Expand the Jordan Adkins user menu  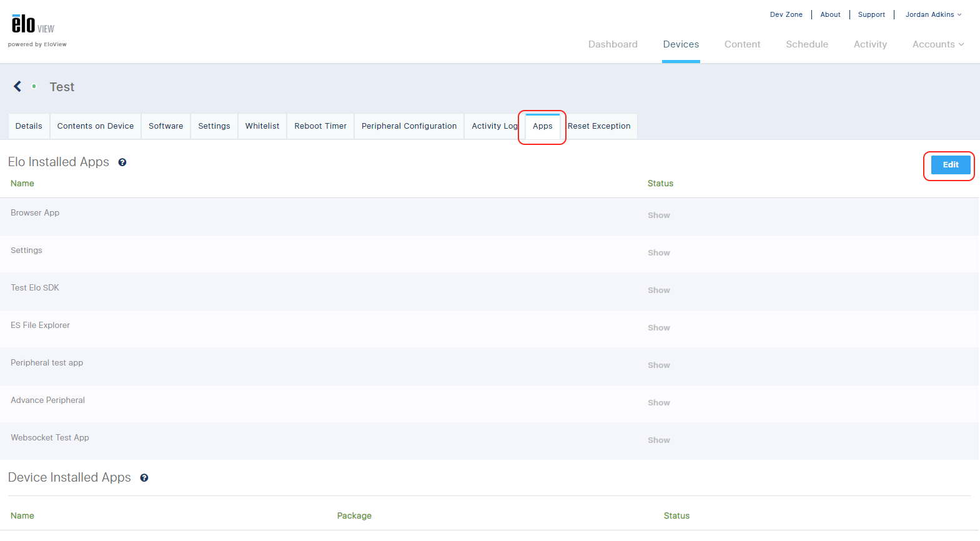[x=933, y=14]
